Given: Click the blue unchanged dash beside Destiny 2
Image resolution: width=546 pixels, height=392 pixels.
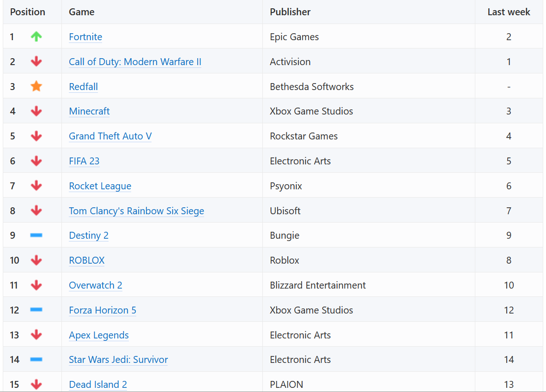Looking at the screenshot, I should coord(36,235).
